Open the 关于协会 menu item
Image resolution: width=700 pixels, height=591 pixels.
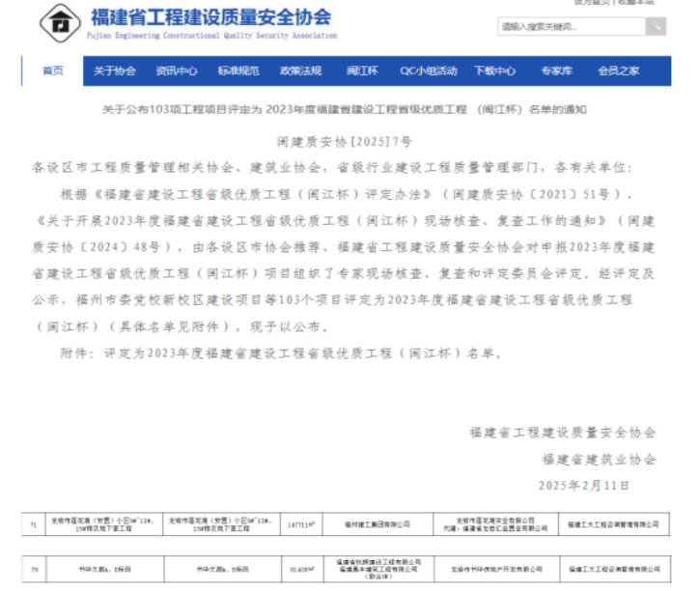[x=114, y=70]
